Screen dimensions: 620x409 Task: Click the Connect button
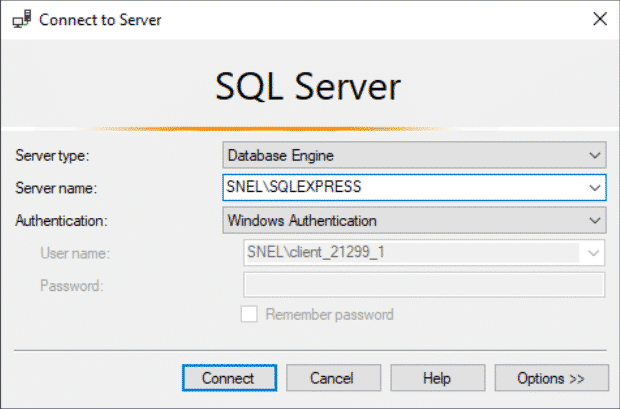(229, 378)
